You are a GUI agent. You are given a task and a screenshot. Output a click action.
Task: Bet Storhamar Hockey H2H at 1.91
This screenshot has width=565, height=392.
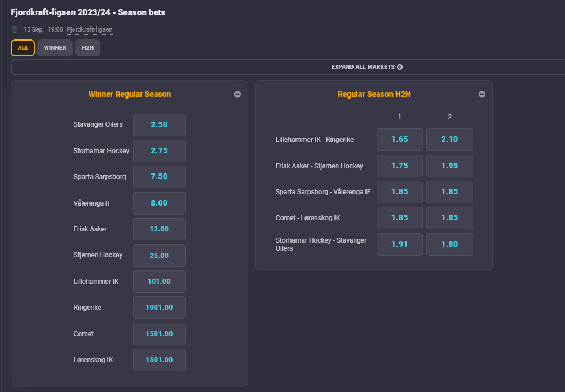pyautogui.click(x=400, y=244)
